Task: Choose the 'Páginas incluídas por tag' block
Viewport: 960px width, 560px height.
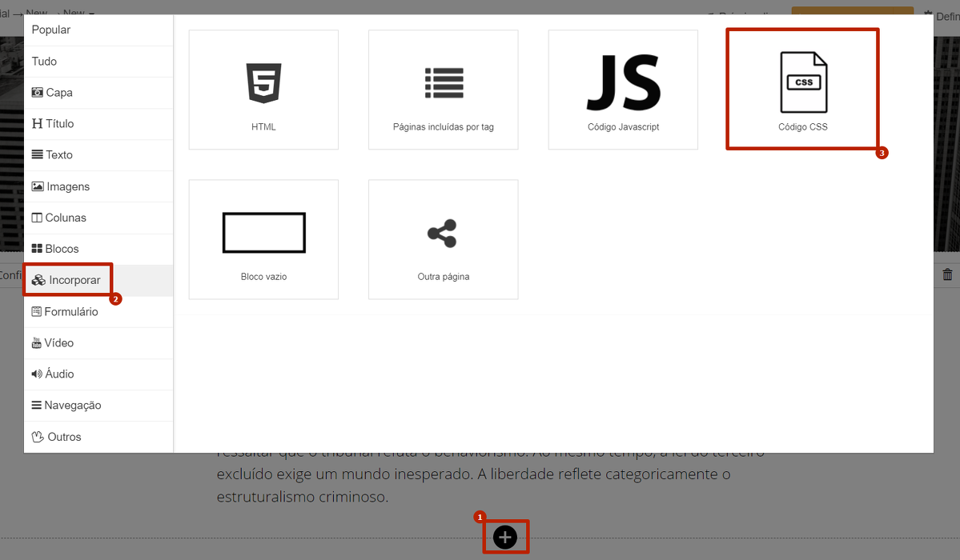Action: [x=443, y=90]
